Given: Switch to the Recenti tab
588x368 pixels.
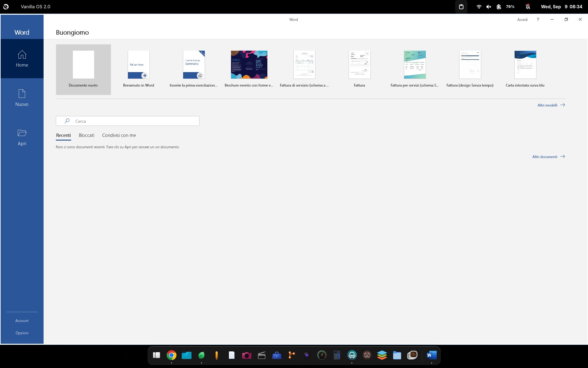Looking at the screenshot, I should (x=63, y=135).
